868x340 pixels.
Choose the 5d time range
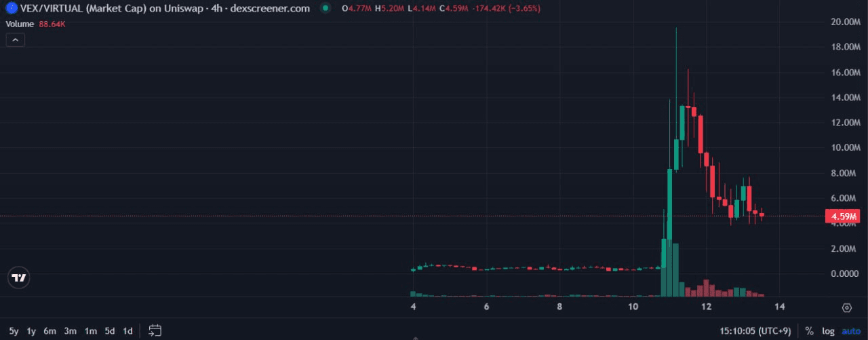(110, 331)
